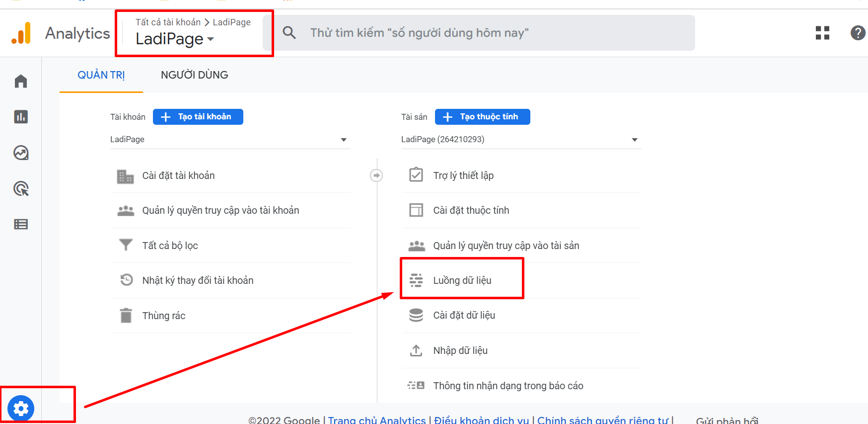Switch to the NGƯỜI DÙNG tab
The height and width of the screenshot is (424, 868).
[194, 75]
